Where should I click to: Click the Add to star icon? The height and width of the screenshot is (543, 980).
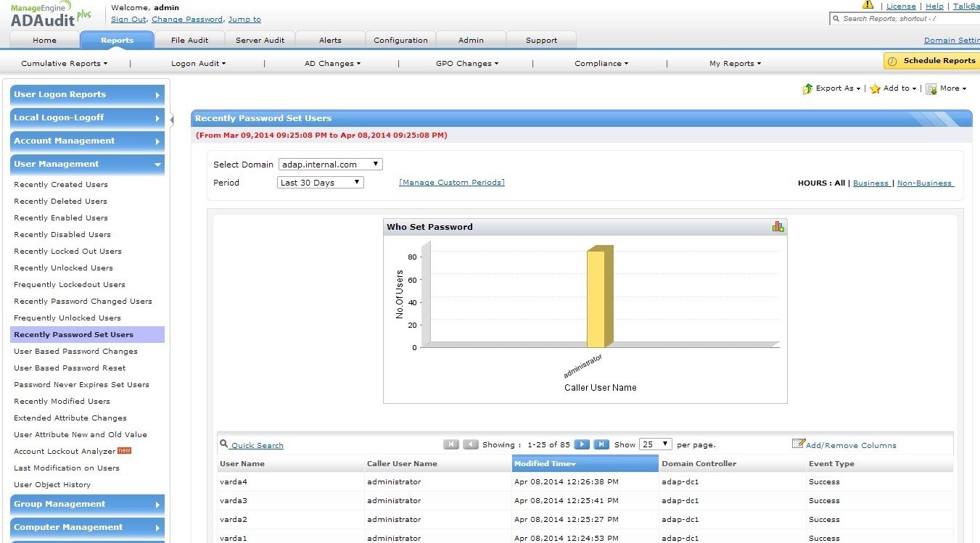(876, 89)
